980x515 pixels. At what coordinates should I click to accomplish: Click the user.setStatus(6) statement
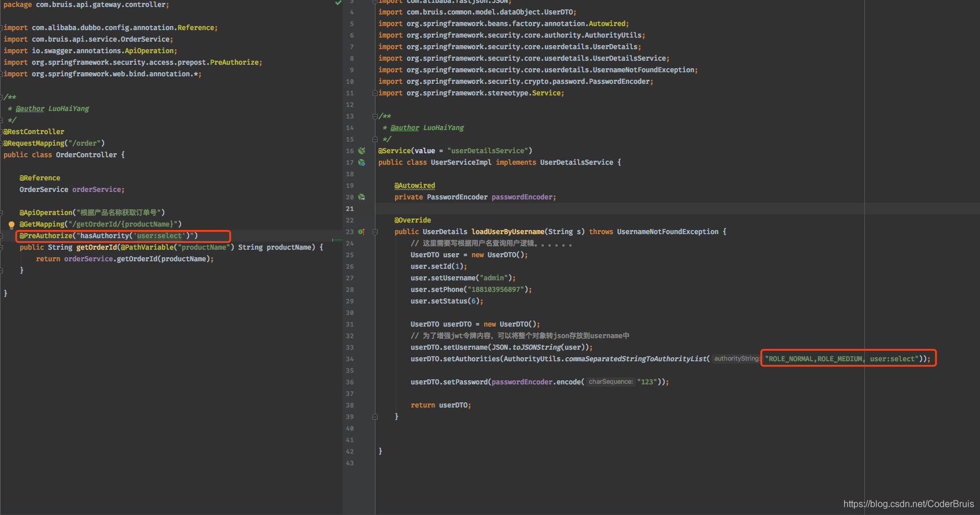coord(447,301)
